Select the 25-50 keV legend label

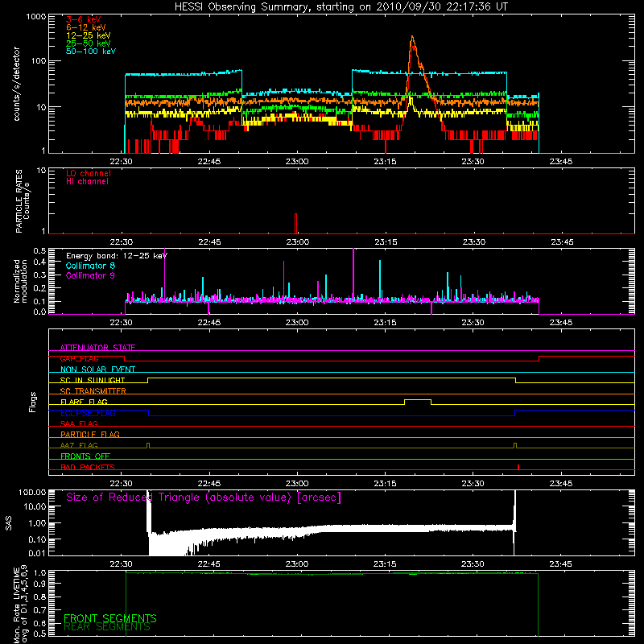click(x=89, y=43)
